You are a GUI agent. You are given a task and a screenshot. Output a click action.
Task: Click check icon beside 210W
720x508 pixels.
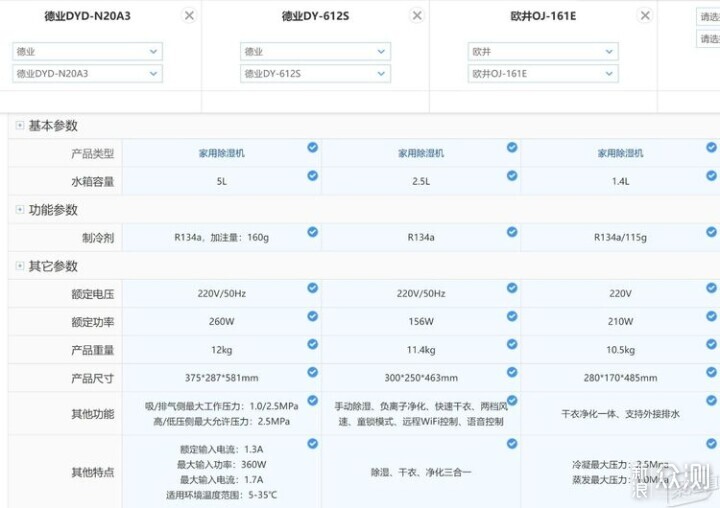tap(711, 316)
